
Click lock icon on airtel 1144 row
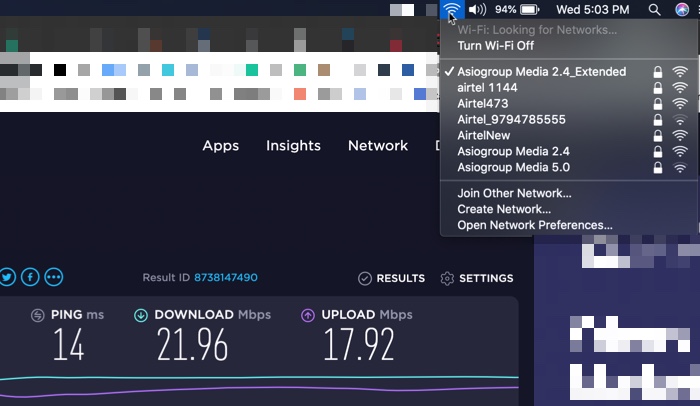click(x=658, y=88)
